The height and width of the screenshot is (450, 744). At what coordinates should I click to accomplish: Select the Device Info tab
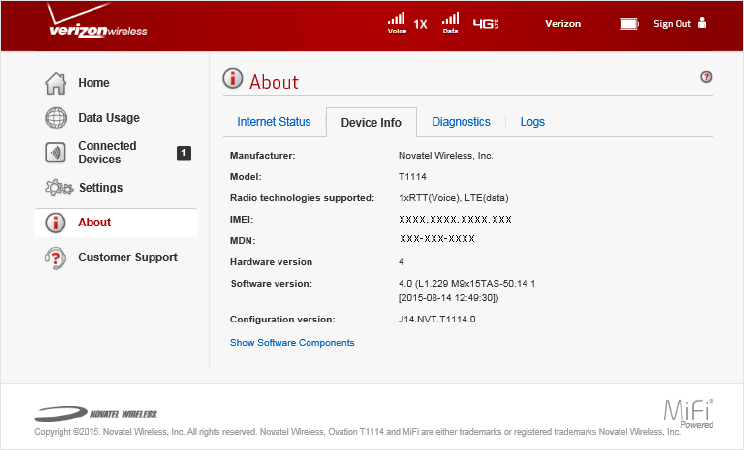point(371,123)
